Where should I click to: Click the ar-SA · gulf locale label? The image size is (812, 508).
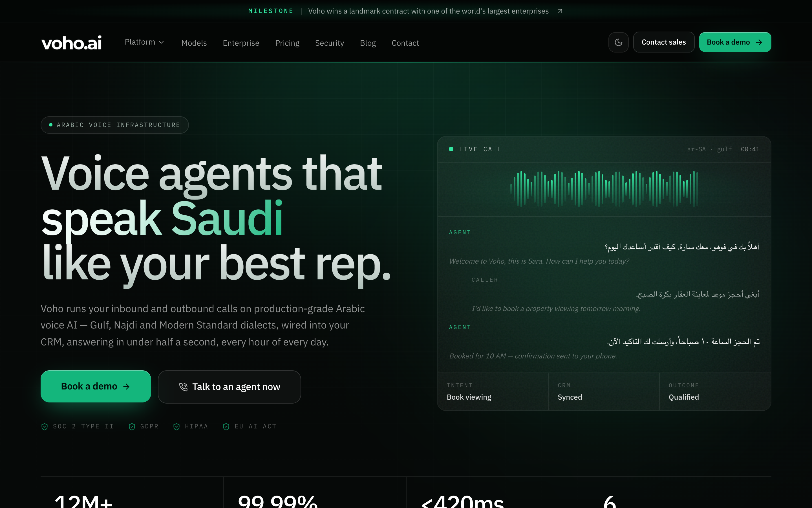pos(709,149)
